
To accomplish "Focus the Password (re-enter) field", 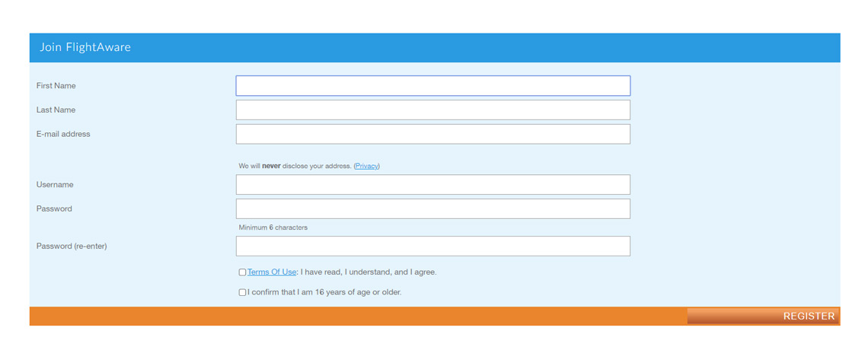I will pos(433,246).
